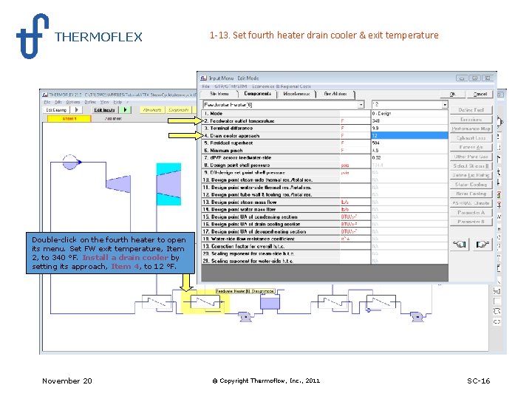This screenshot has height=399, width=532.
Task: Open the Feedwater Heater [6] component dropdown
Action: [x=361, y=105]
